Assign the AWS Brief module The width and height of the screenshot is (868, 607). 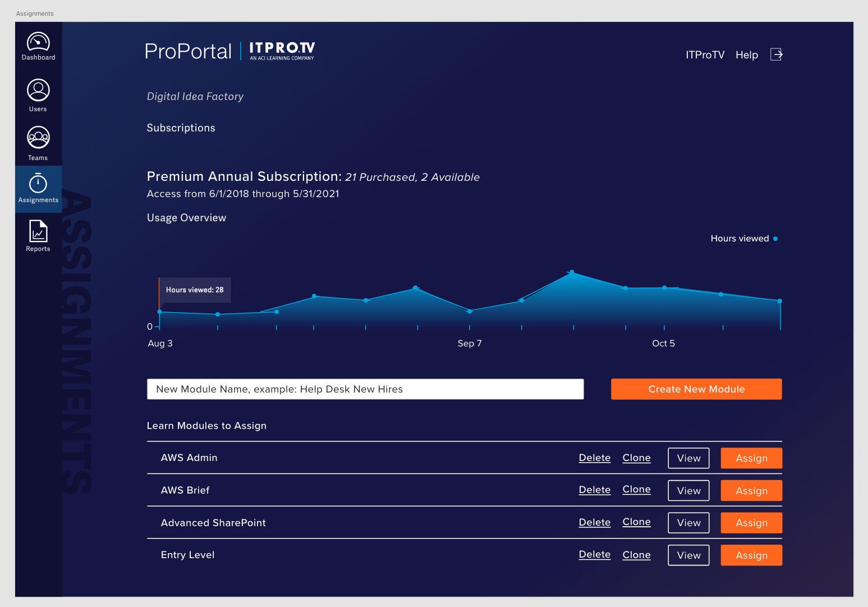[x=751, y=491]
